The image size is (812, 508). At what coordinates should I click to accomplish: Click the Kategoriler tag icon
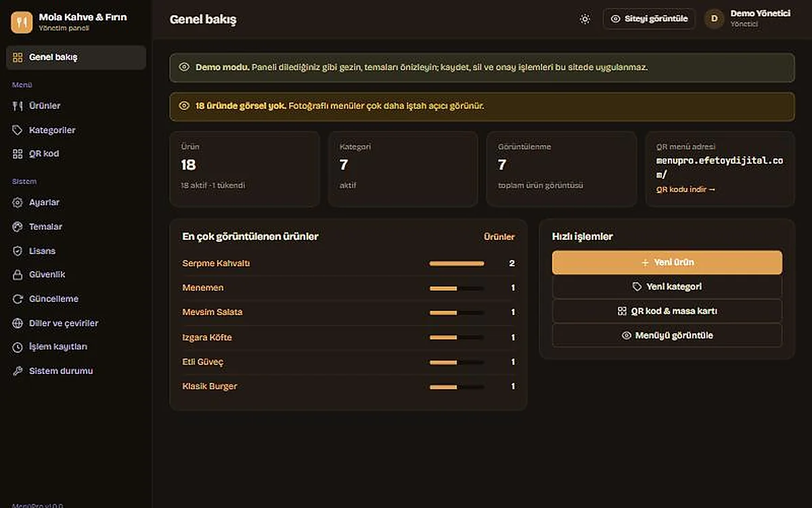18,130
